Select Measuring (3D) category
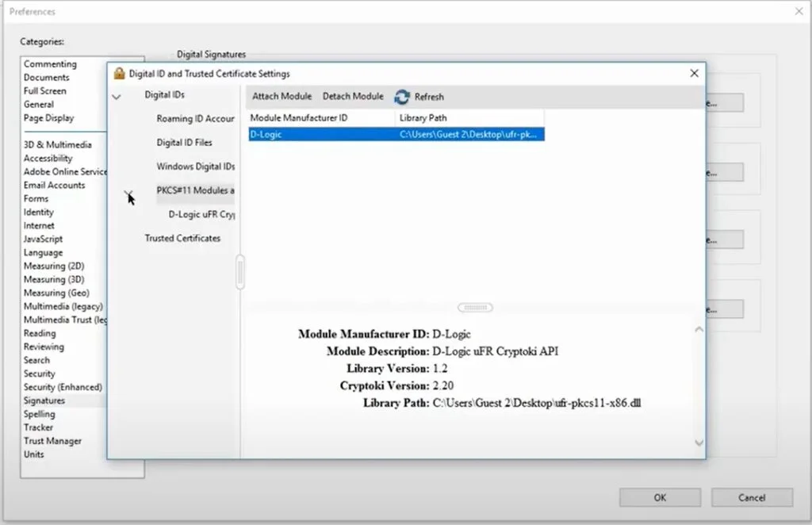This screenshot has height=525, width=812. pyautogui.click(x=54, y=280)
